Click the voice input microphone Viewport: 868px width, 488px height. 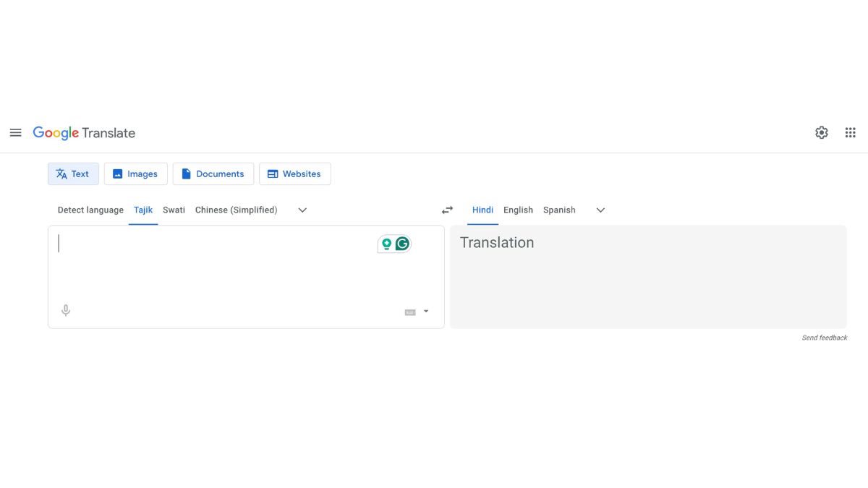pos(65,309)
